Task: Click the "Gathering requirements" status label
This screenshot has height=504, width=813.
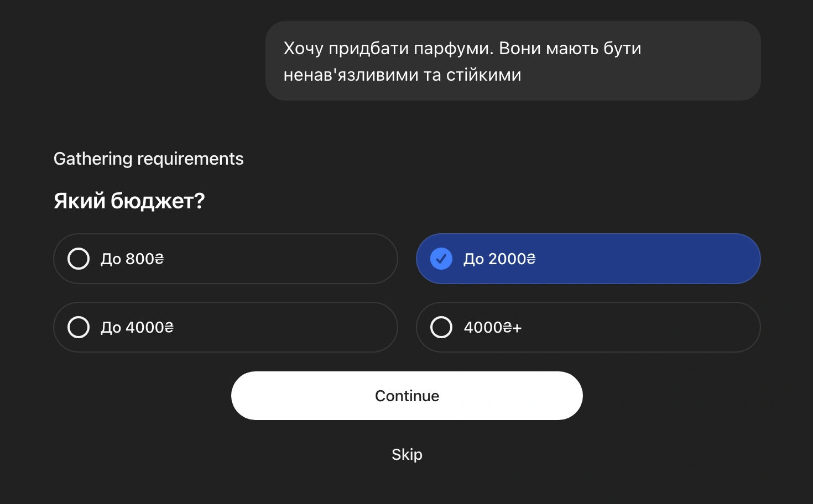Action: [148, 159]
